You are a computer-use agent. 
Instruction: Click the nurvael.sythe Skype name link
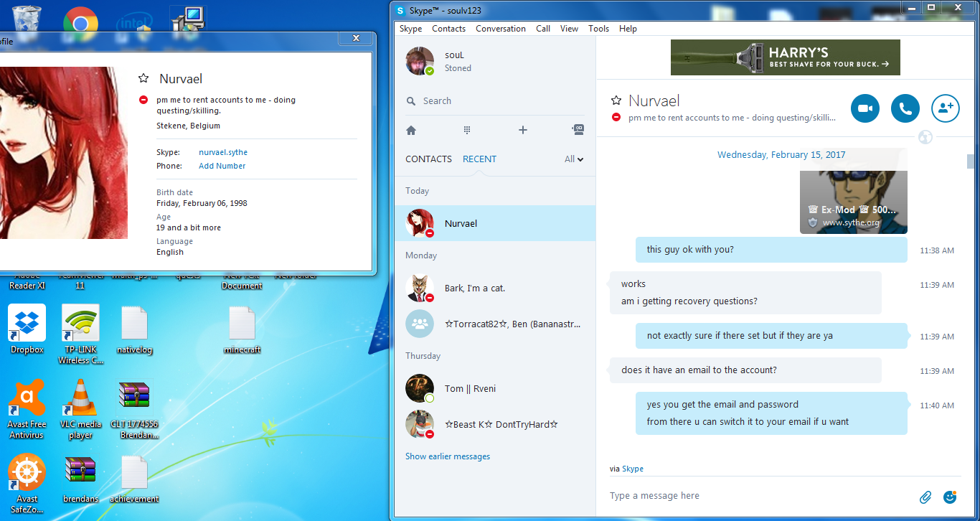coord(223,152)
